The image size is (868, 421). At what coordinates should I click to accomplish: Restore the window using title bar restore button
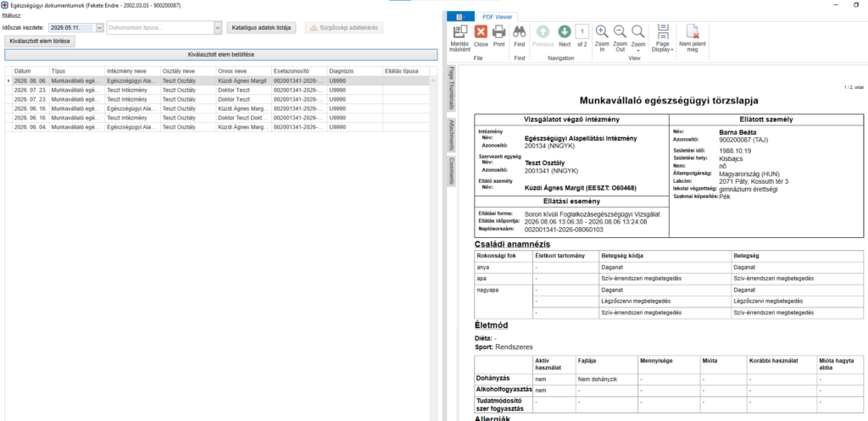(856, 4)
